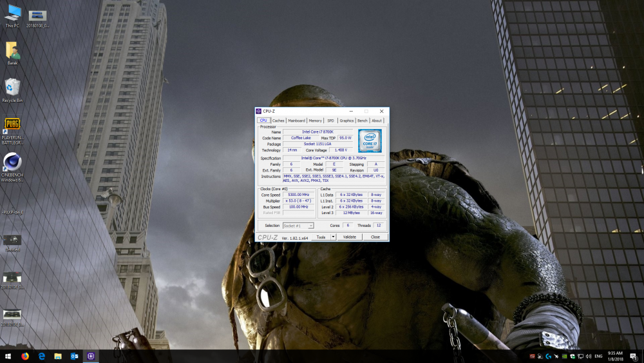Click the L1 Data value 6 x 32 KBytes
The height and width of the screenshot is (363, 644).
[x=351, y=195]
